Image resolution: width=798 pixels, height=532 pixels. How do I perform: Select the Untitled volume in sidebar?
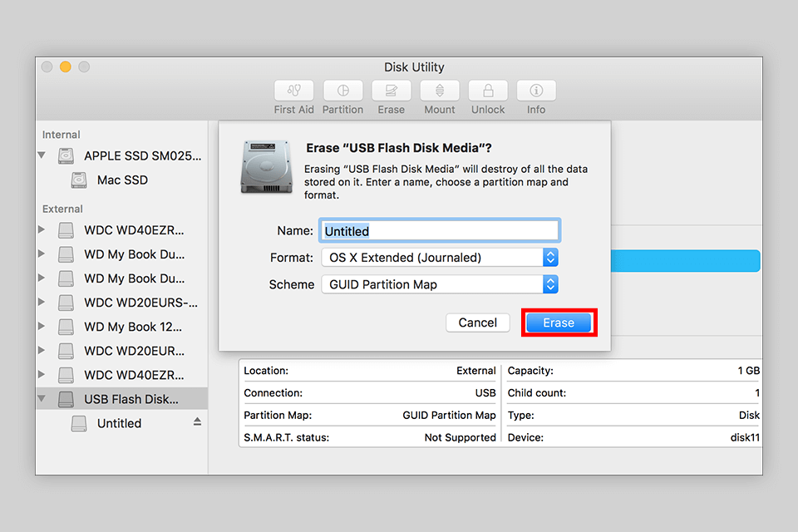click(x=119, y=423)
